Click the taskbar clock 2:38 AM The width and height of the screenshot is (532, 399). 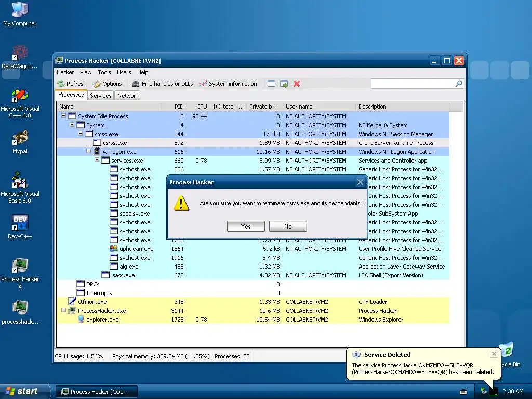click(513, 391)
